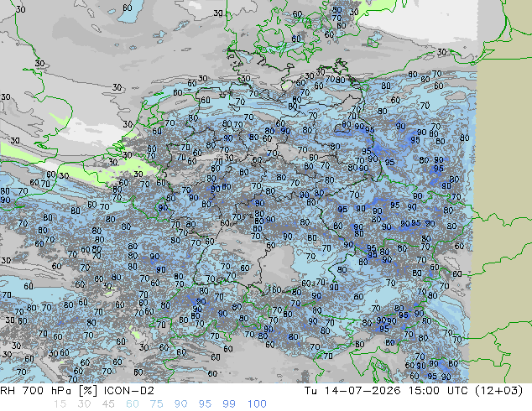Image resolution: width=532 pixels, height=411 pixels.
Task: Click the '(12+03)' forecast offset label
Action: (498, 391)
